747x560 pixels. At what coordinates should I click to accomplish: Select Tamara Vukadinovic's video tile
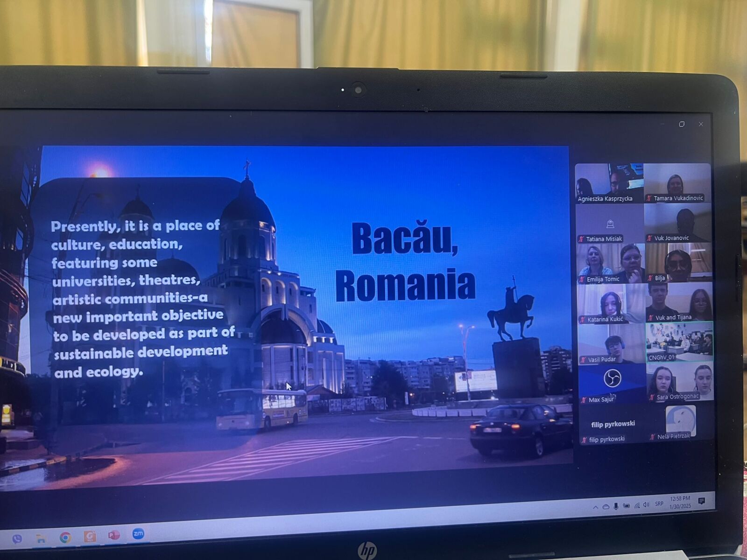(x=677, y=183)
